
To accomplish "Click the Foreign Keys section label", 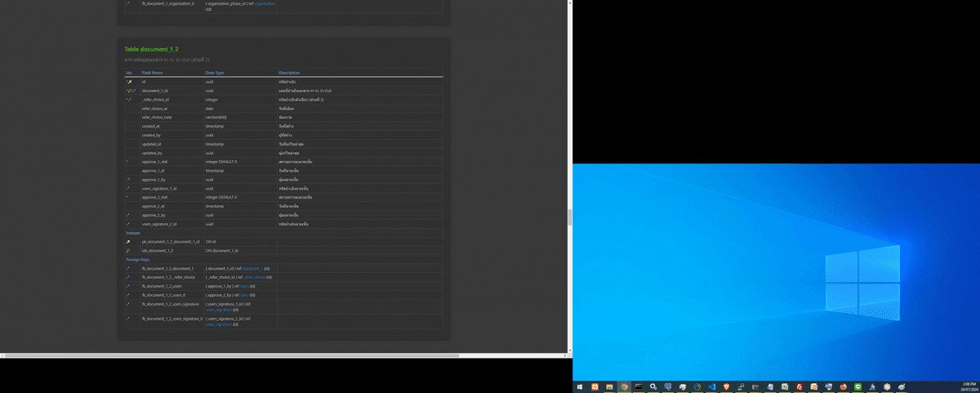I will 137,259.
